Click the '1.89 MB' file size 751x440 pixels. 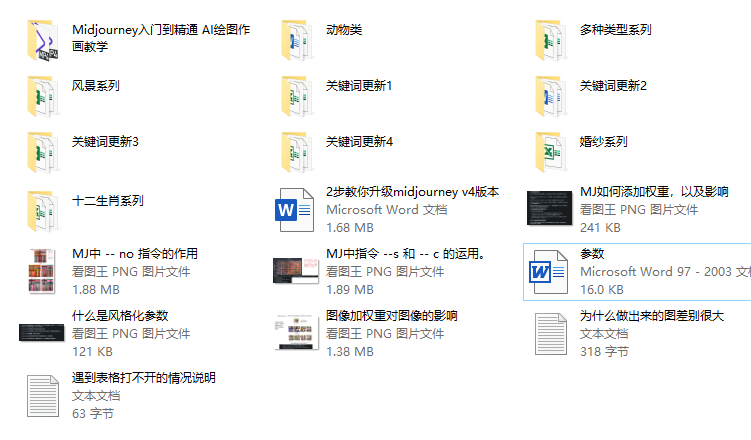pyautogui.click(x=350, y=290)
